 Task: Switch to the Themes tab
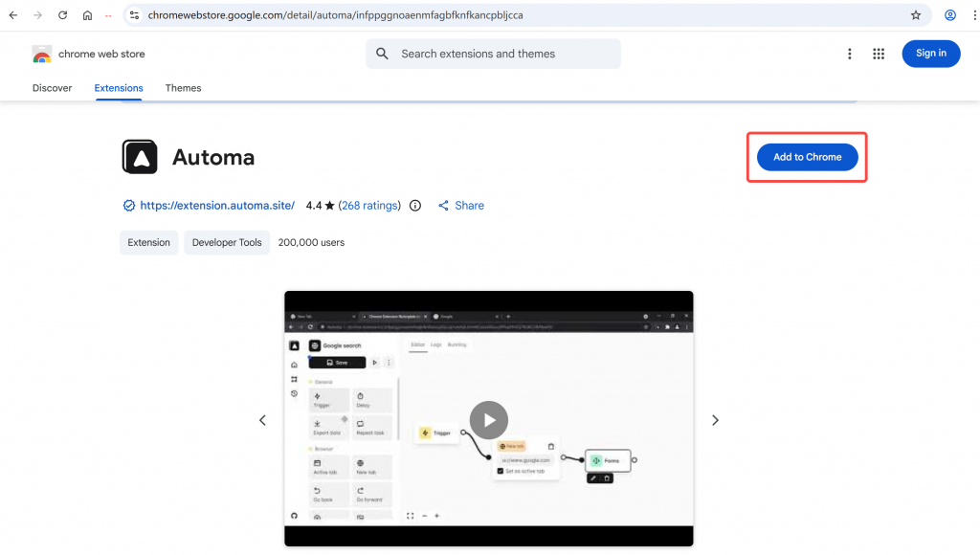click(183, 88)
